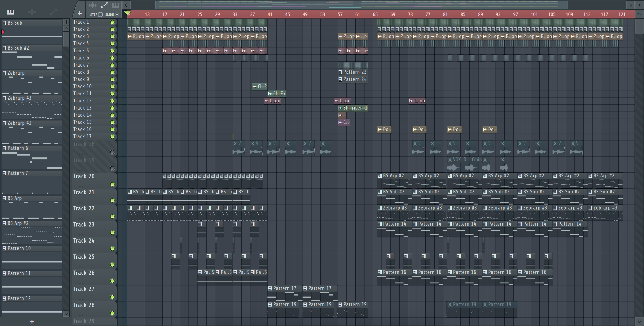Select Track 7 header label

81,65
